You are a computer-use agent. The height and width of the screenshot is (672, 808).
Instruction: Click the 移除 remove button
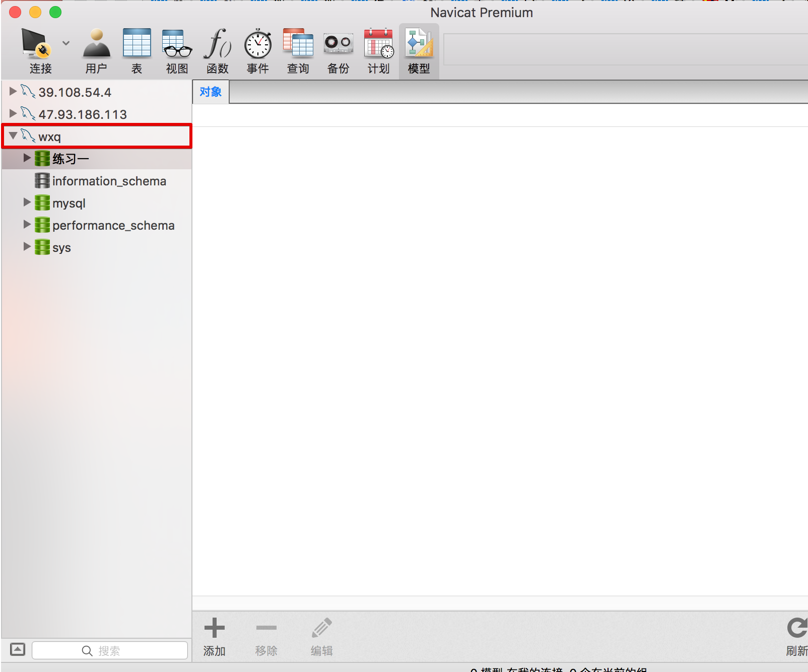[266, 637]
